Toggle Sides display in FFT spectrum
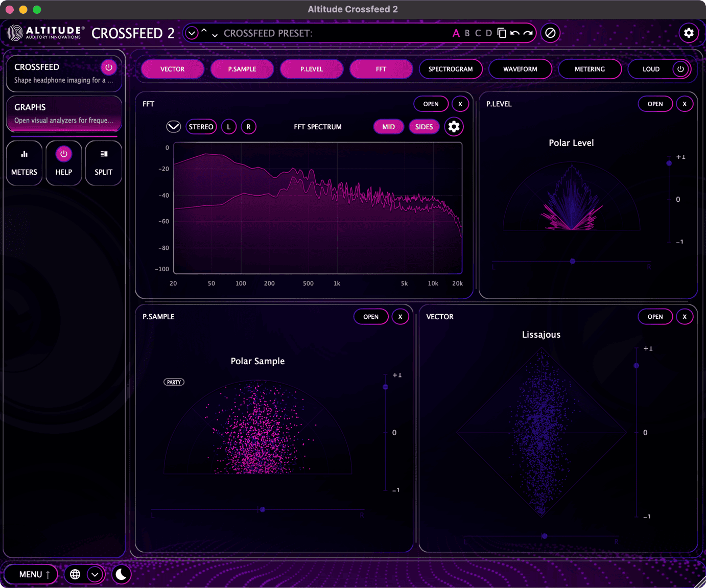 (x=424, y=127)
